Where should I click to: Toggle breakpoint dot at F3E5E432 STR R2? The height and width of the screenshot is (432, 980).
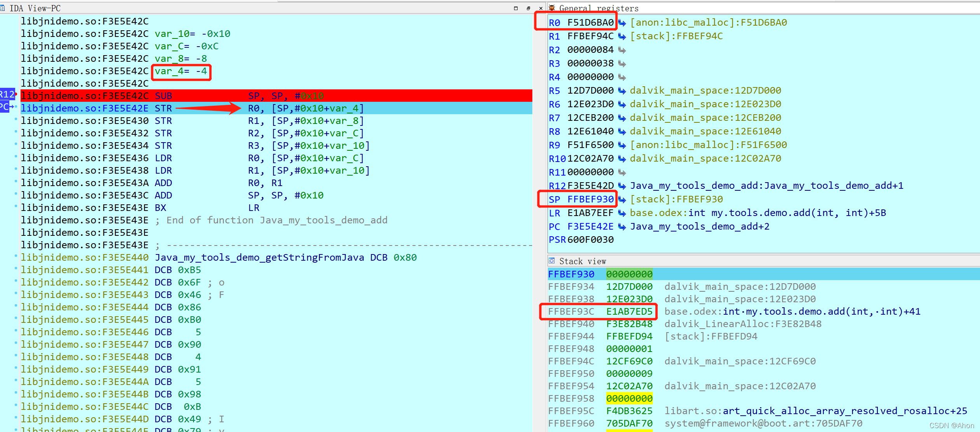tap(16, 132)
